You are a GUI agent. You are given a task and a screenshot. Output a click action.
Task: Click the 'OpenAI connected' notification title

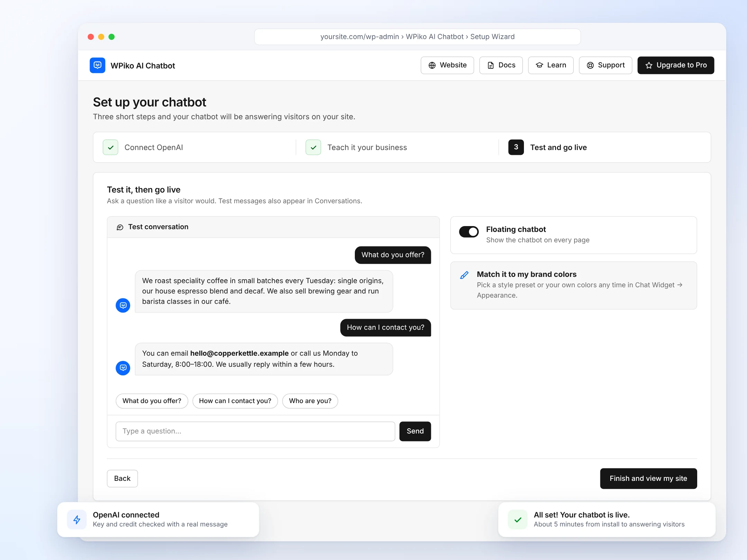(126, 515)
